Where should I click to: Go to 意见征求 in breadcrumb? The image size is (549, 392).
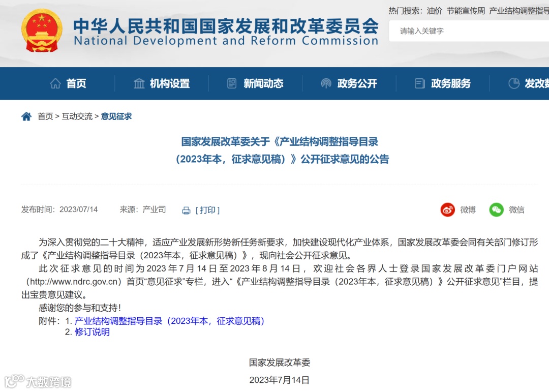click(x=116, y=116)
